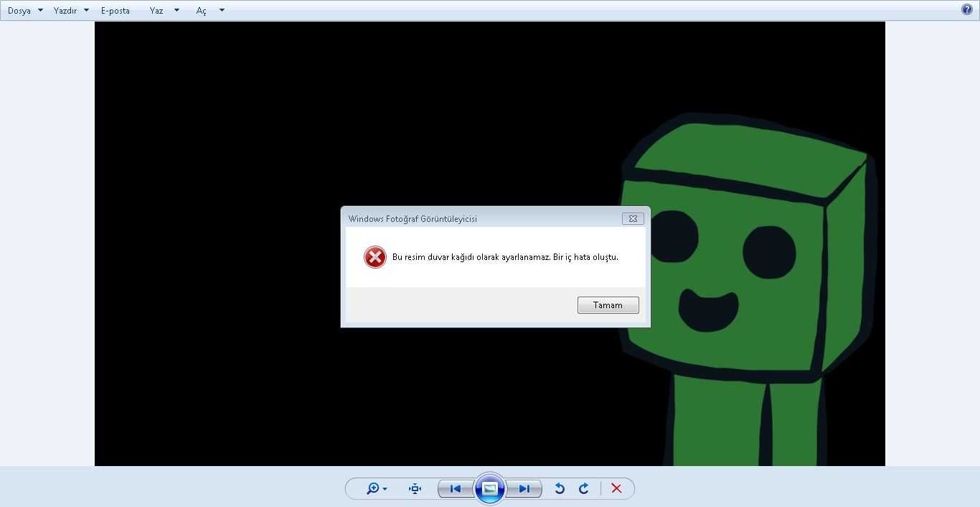
Task: Go to the next photo
Action: tap(524, 488)
